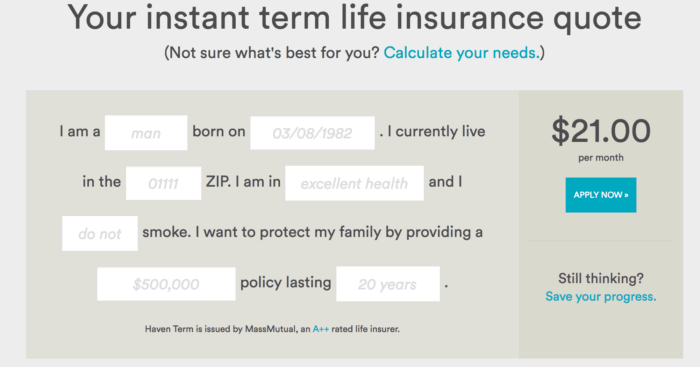Click the born on label
The height and width of the screenshot is (367, 700).
click(219, 131)
